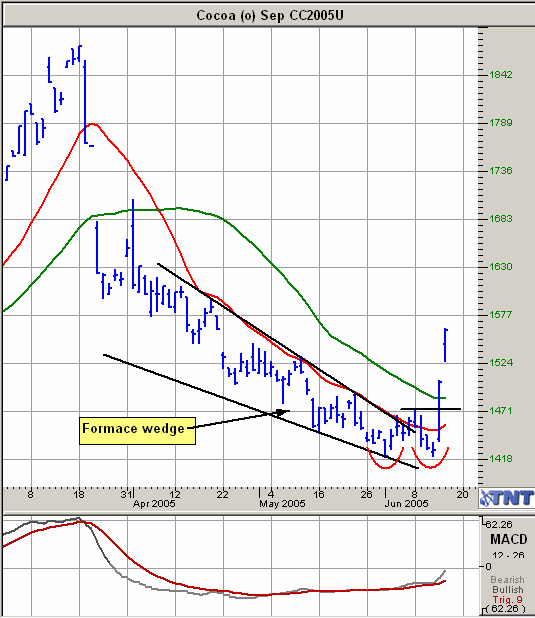Image resolution: width=535 pixels, height=618 pixels.
Task: Click the latest price bar near 1550
Action: [446, 345]
